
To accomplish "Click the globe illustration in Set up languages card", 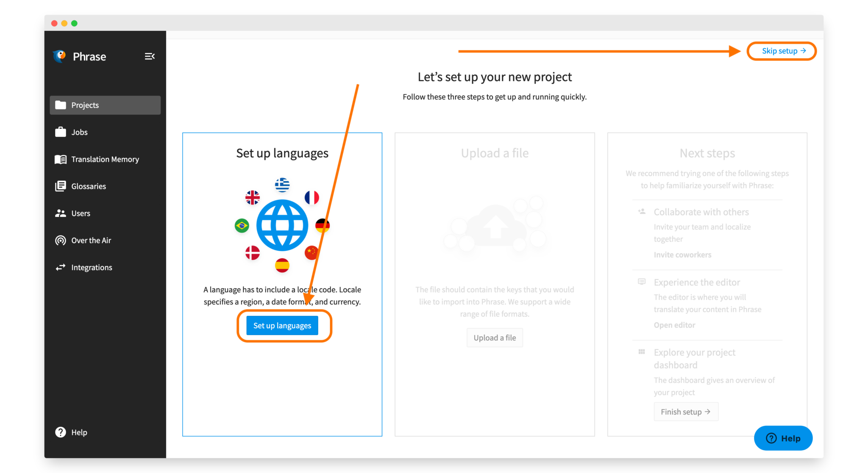I will point(282,224).
